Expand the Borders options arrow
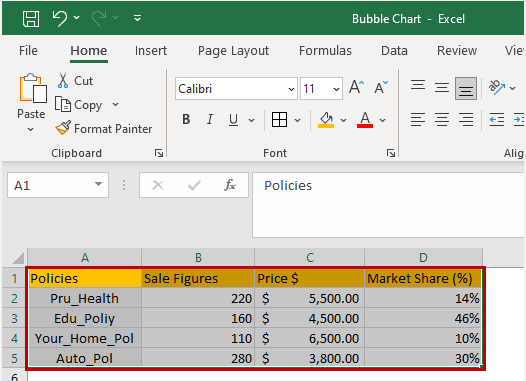Image resolution: width=526 pixels, height=381 pixels. tap(297, 120)
